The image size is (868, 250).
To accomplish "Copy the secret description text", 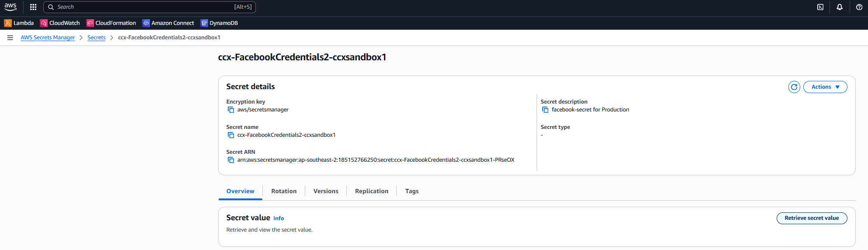I will click(x=545, y=110).
